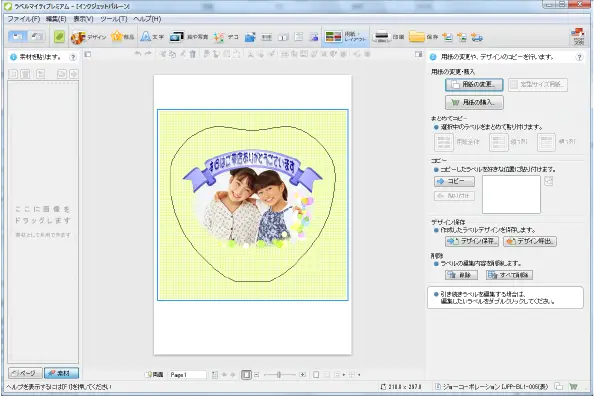Switch to the ページ tab
This screenshot has height=396, width=594.
click(x=25, y=373)
